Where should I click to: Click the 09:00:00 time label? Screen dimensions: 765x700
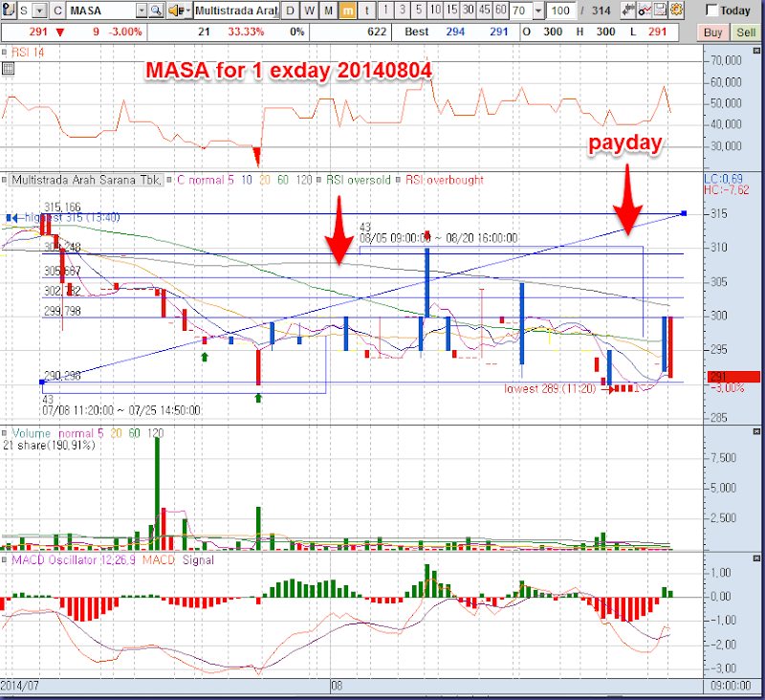[731, 686]
